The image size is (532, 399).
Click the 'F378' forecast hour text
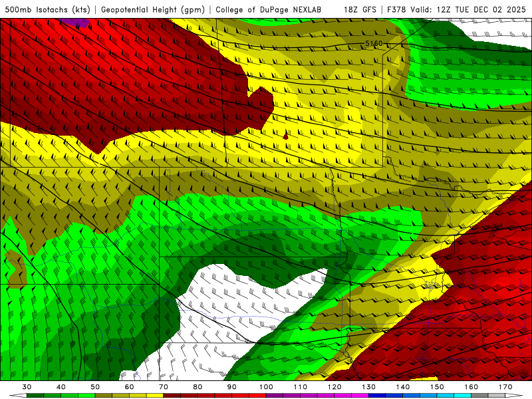397,9
